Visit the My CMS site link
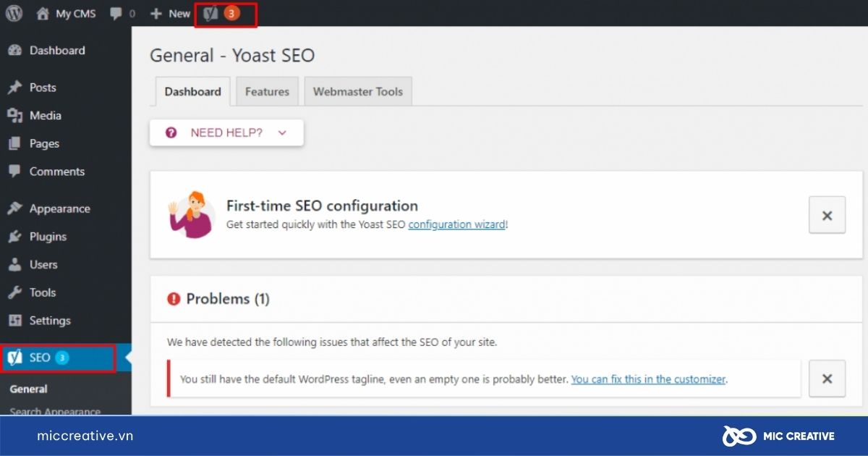Viewport: 868px width, 456px height. [66, 13]
